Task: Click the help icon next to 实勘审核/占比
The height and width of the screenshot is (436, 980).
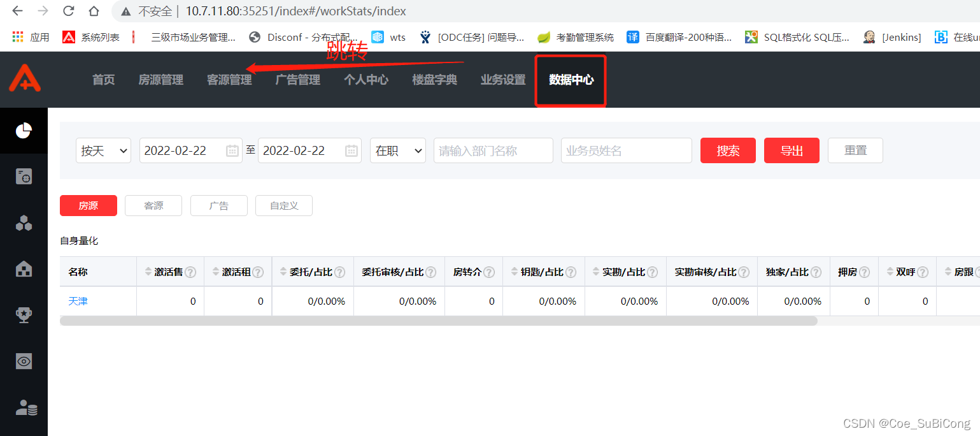Action: click(x=744, y=272)
